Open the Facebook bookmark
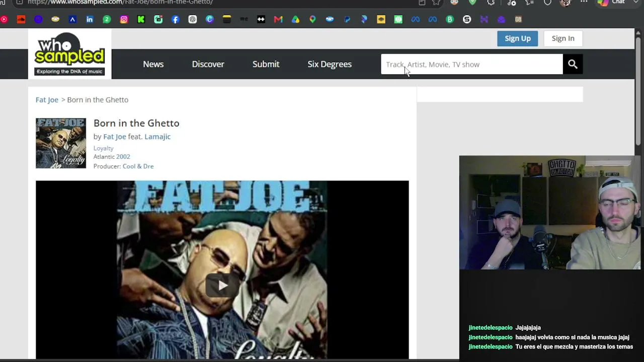The height and width of the screenshot is (362, 644). 175,19
